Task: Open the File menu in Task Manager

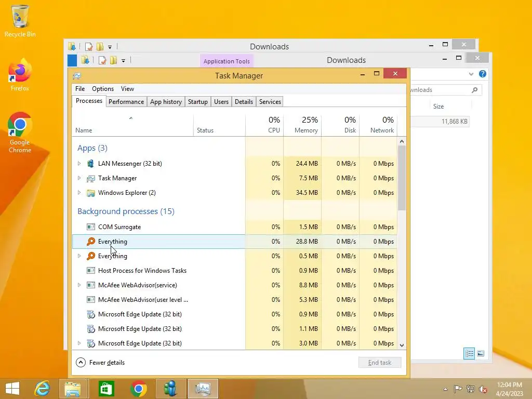Action: 80,89
